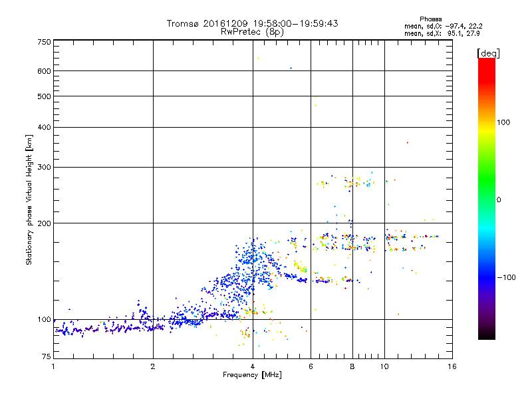Image resolution: width=532 pixels, height=399 pixels.
Task: Click the x-axis tick label '8'
Action: tap(352, 366)
